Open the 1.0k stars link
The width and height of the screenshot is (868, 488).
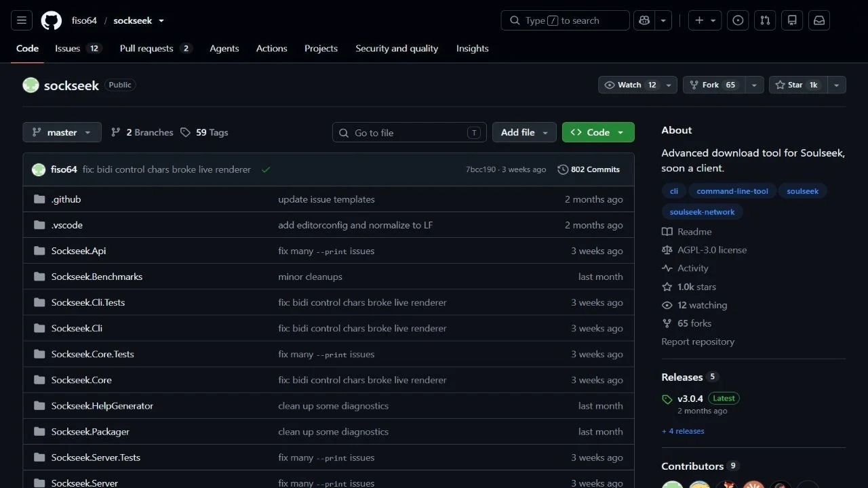pyautogui.click(x=689, y=287)
